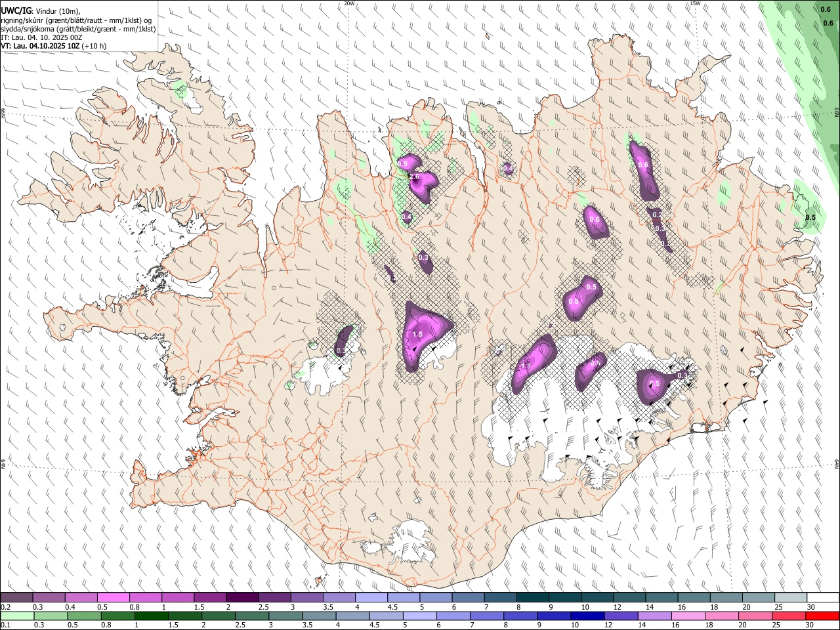Select the medium green 0.5–0.8 rain legend swatch
Image resolution: width=840 pixels, height=630 pixels.
pos(84,616)
